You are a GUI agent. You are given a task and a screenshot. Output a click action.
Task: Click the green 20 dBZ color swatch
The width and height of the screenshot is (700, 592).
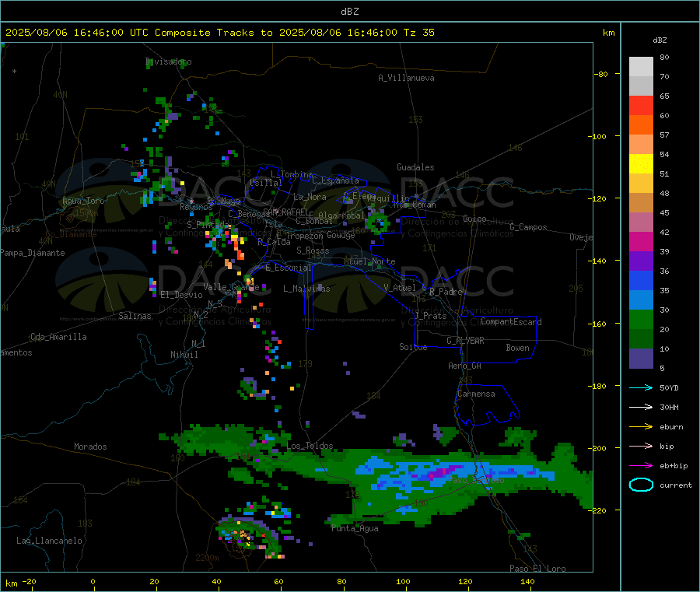click(x=641, y=319)
